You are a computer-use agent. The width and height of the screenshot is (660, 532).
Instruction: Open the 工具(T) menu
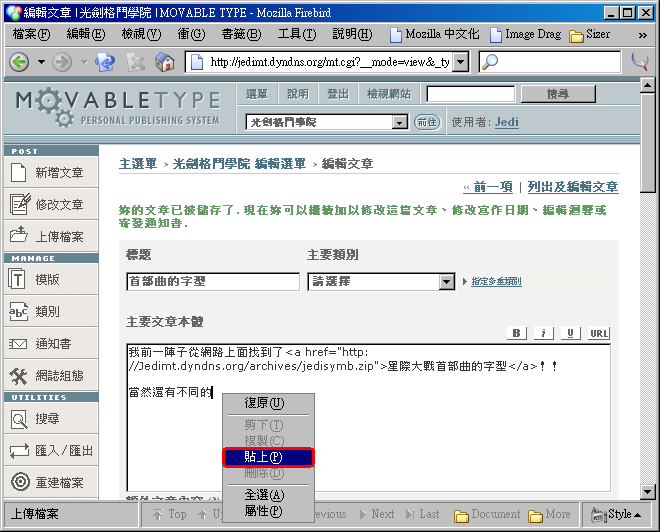[x=297, y=34]
